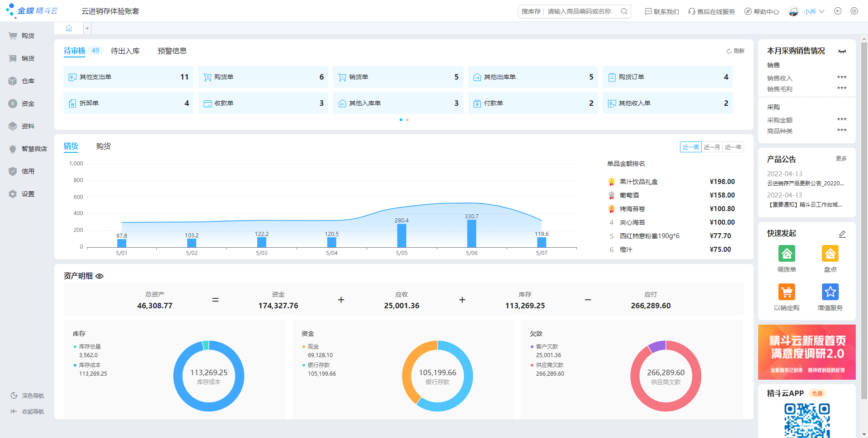Switch to the 待出入库 tab
The image size is (868, 438).
(126, 51)
